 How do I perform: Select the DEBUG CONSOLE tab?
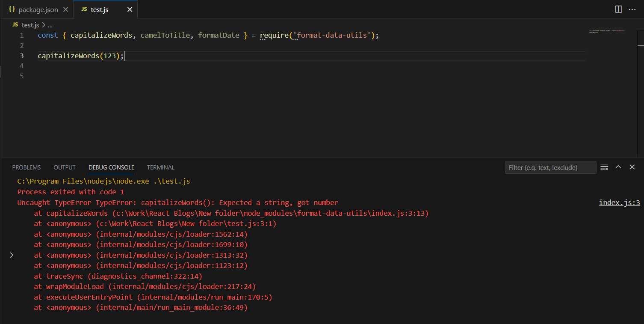point(111,167)
